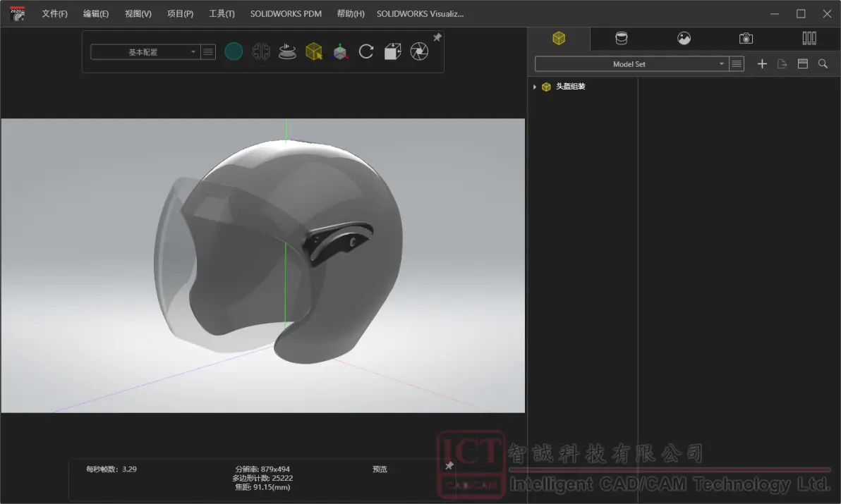841x504 pixels.
Task: Maximize the application window
Action: [x=801, y=14]
